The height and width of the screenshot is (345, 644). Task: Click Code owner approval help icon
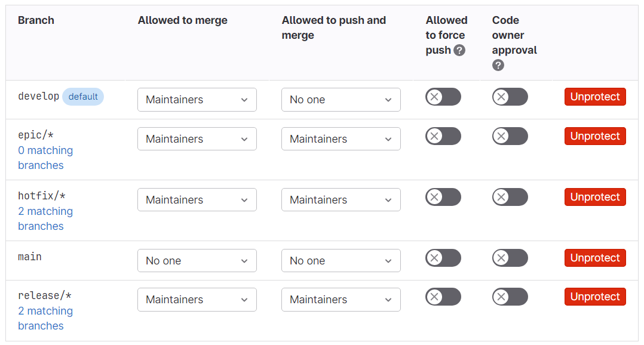click(498, 65)
